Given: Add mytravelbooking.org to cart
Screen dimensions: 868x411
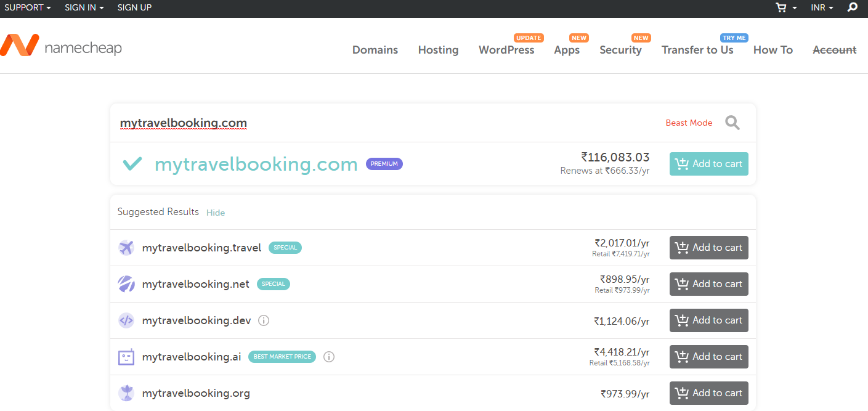Looking at the screenshot, I should pos(709,393).
